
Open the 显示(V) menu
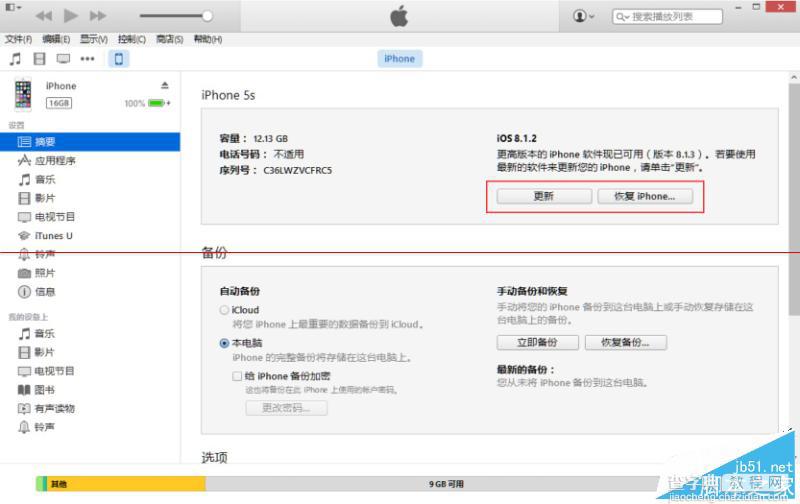(x=93, y=39)
